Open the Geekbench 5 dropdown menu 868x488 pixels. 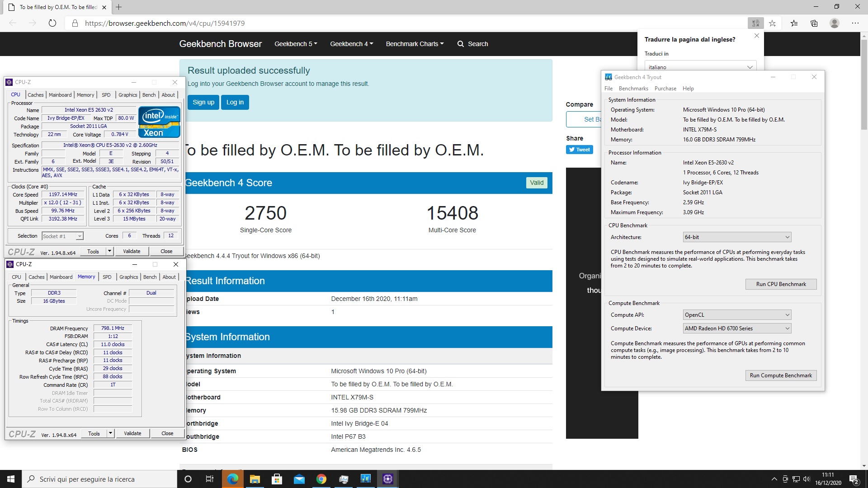[x=296, y=44]
